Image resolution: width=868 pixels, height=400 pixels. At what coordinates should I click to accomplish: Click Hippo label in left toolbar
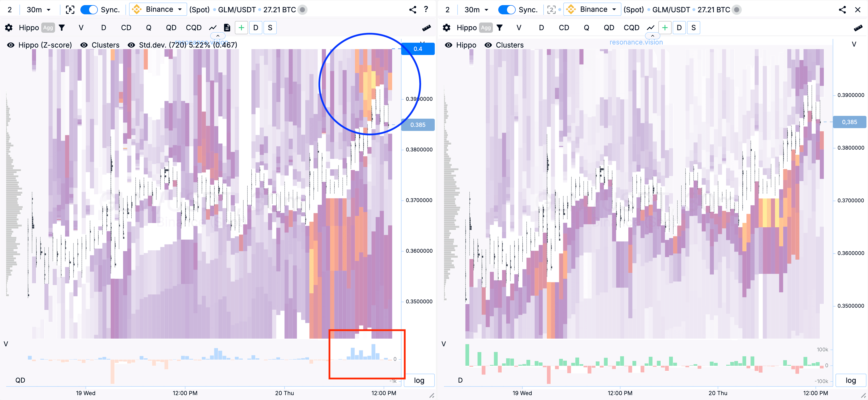(x=29, y=28)
